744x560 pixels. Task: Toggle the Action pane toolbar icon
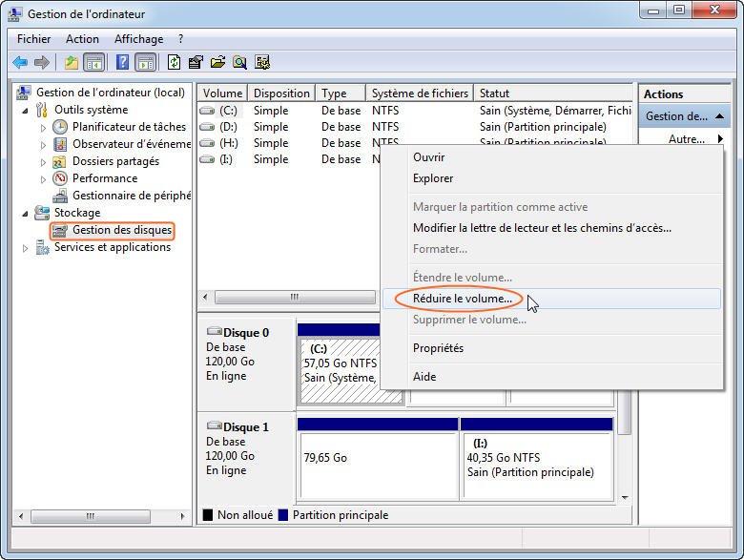coord(146,62)
